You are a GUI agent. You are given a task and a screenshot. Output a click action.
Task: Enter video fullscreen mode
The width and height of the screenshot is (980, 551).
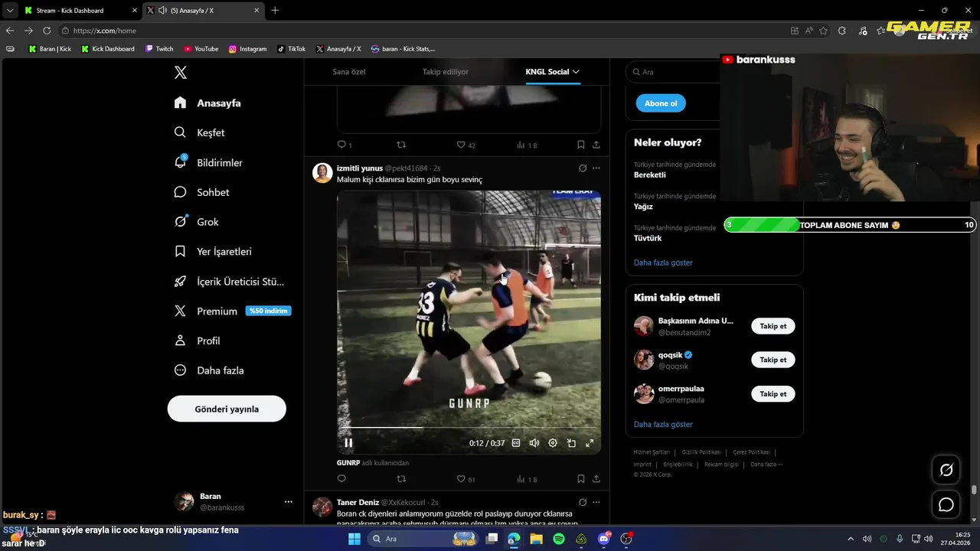click(x=590, y=442)
